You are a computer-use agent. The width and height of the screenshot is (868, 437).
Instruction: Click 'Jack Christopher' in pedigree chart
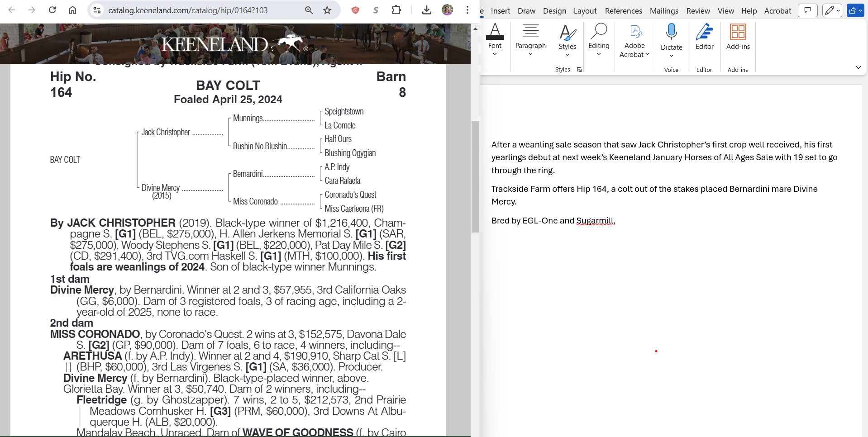click(166, 132)
